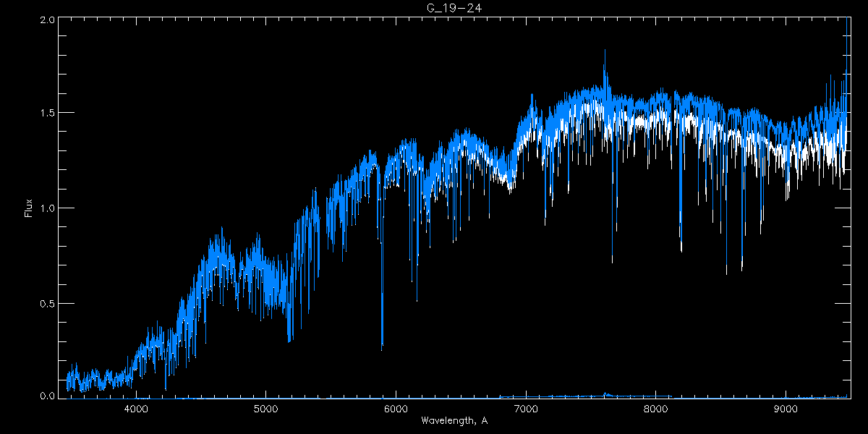
Task: Select the 9000 tick label on x-axis
Action: point(786,409)
